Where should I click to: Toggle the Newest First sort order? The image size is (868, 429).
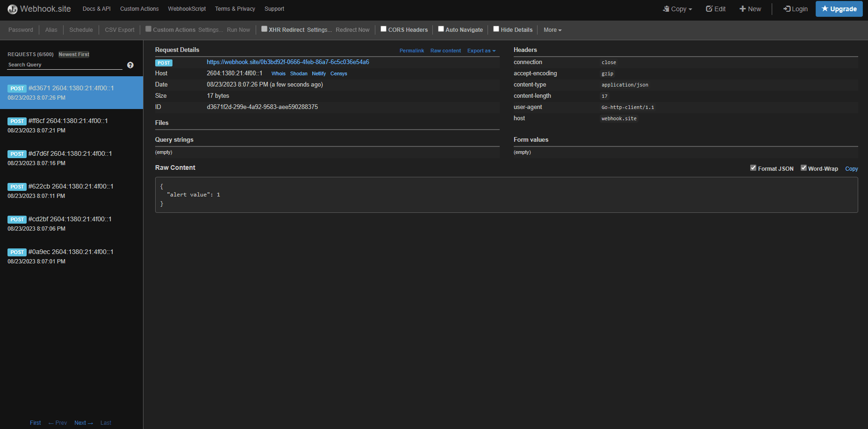coord(74,54)
